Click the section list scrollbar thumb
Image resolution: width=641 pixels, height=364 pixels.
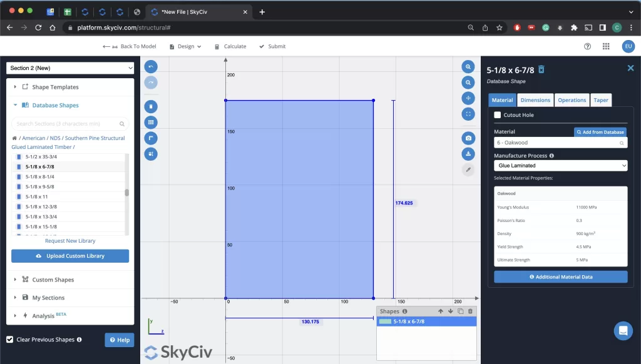coord(126,193)
